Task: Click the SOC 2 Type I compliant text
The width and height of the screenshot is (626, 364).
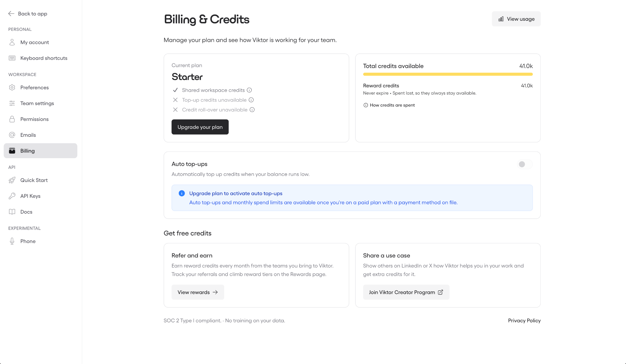Action: tap(192, 321)
